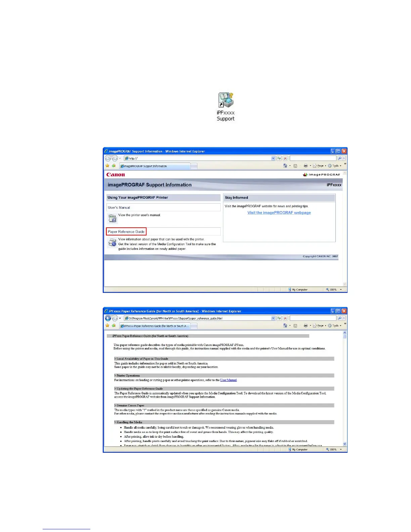The height and width of the screenshot is (532, 411).
Task: Open recent pages dropdown in Paper Reference Guide window
Action: pos(120,318)
